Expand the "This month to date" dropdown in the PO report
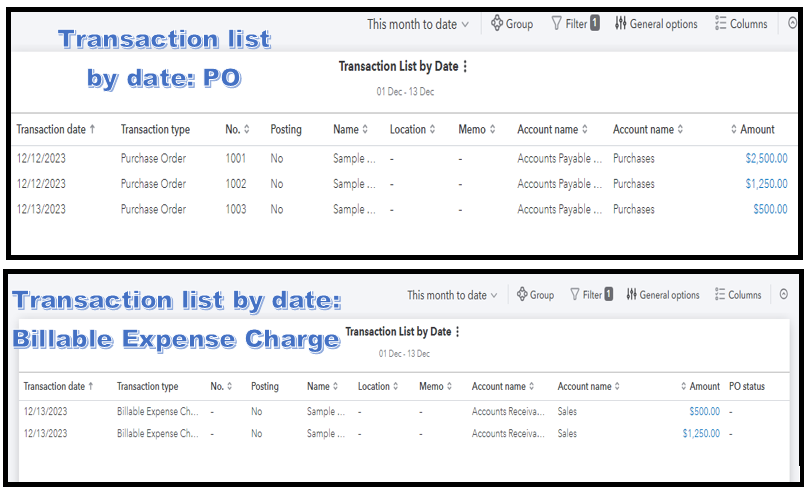 tap(418, 24)
